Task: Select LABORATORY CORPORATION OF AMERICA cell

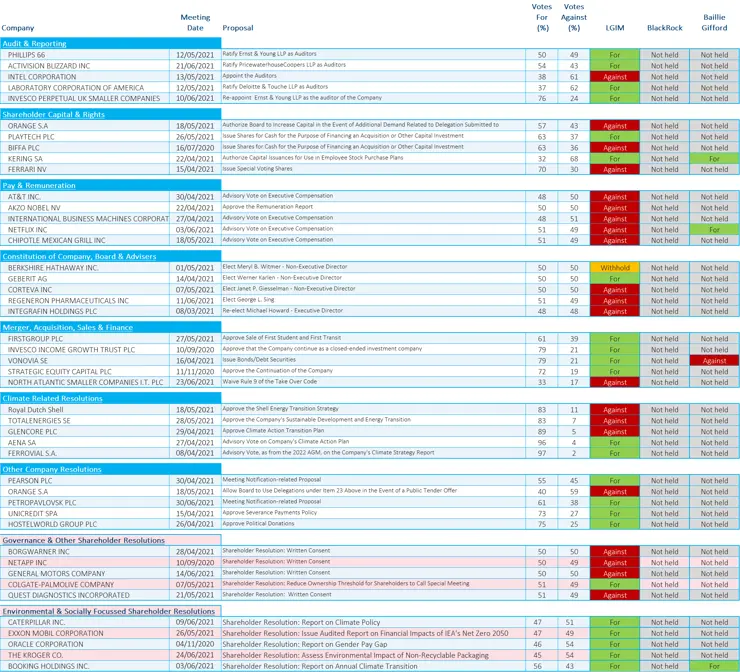Action: [85, 87]
